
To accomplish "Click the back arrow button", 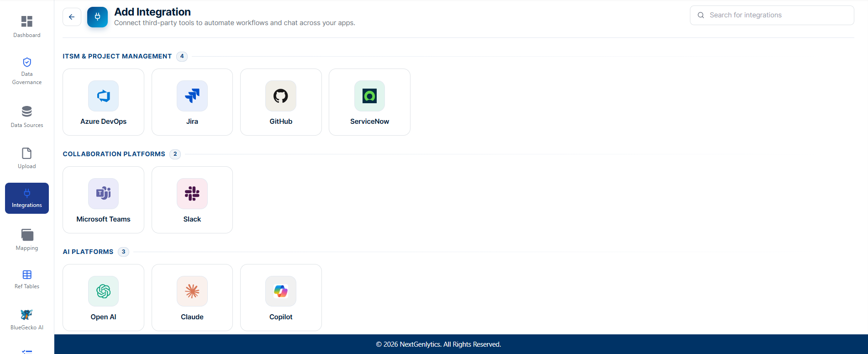I will [x=72, y=17].
